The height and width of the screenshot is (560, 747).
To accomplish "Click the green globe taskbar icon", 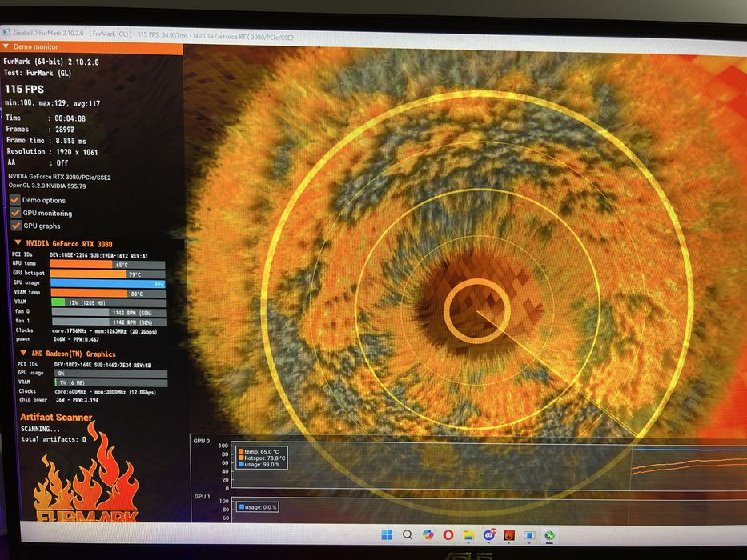I will (549, 536).
